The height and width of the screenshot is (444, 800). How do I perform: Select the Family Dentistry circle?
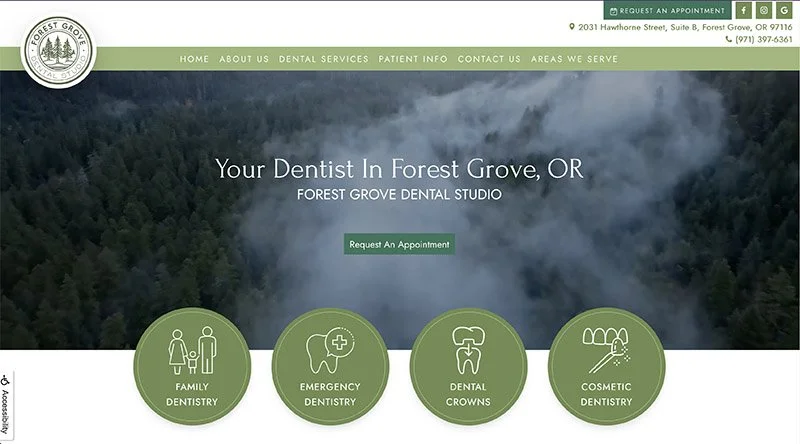(192, 366)
